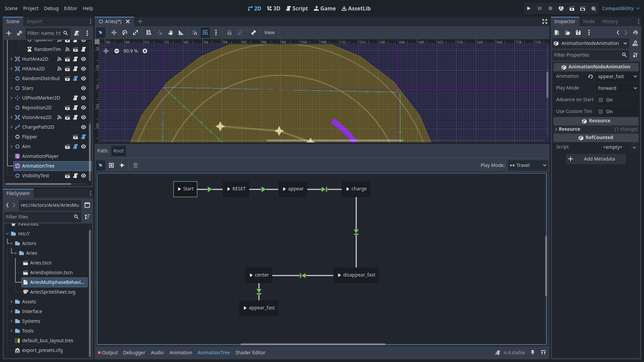
Task: Select the Ruler Mode tool
Action: 181,33
